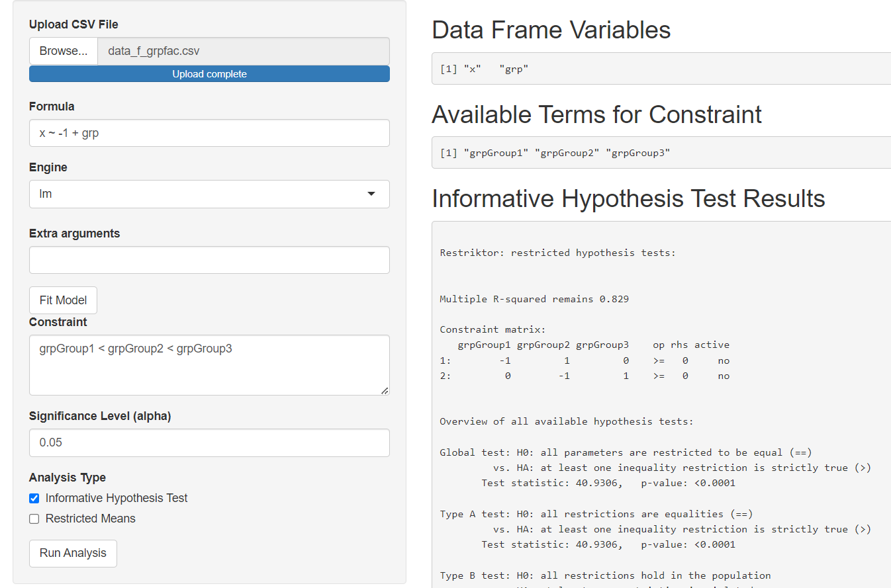Edit the Constraint text area
This screenshot has width=891, height=588.
[209, 365]
